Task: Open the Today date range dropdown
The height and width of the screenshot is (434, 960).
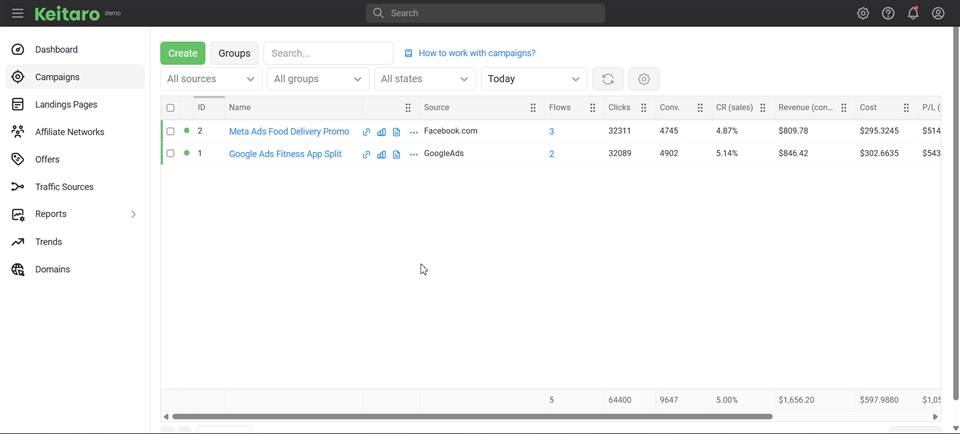Action: (x=534, y=79)
